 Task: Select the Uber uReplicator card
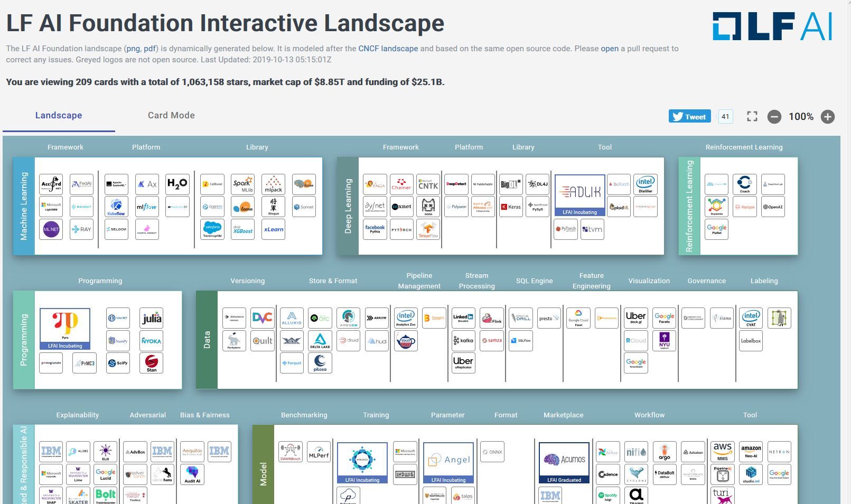[463, 363]
